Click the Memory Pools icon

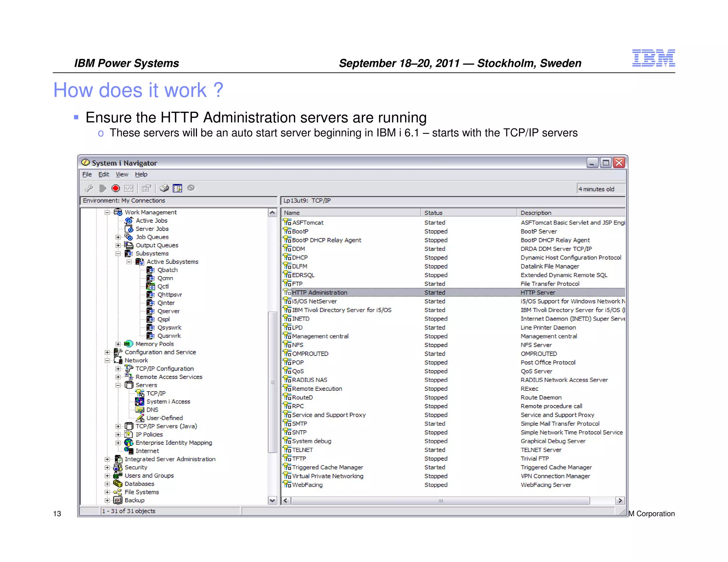(129, 344)
